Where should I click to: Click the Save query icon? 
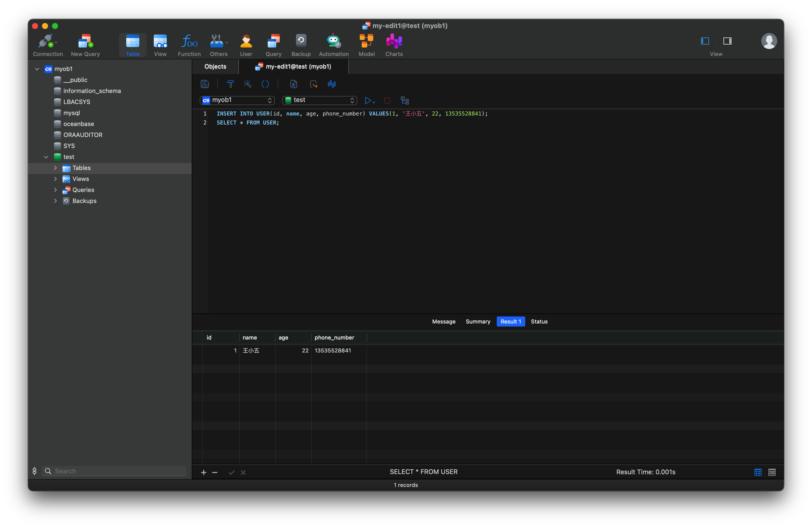(x=205, y=83)
